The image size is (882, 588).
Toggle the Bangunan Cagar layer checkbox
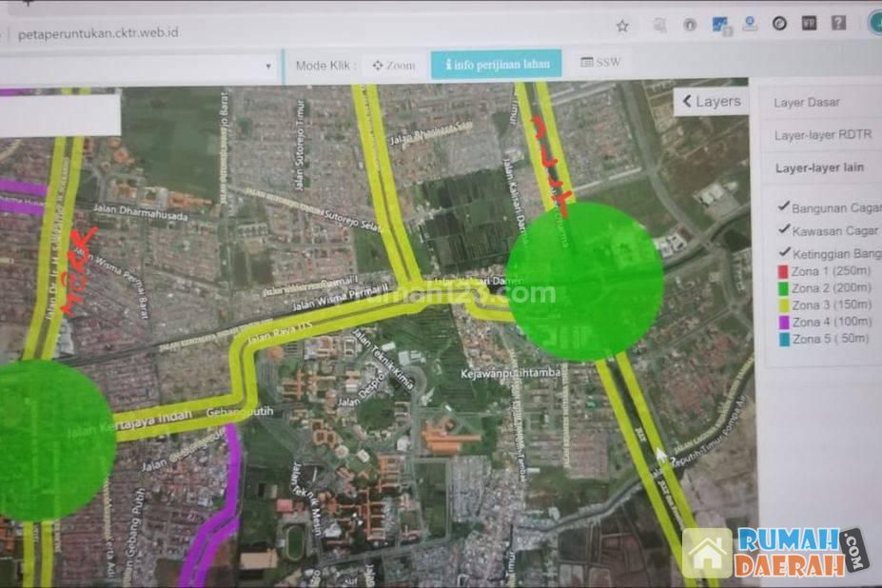(x=783, y=206)
